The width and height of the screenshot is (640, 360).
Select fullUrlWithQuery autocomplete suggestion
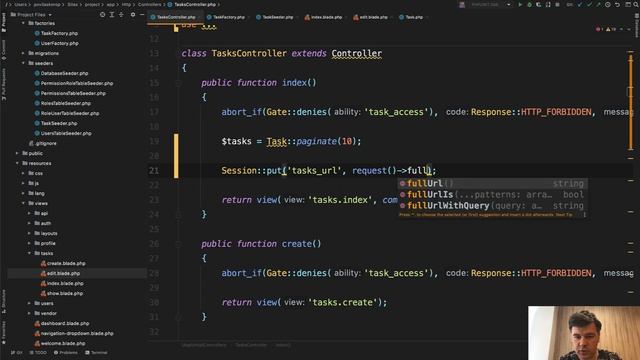492,205
